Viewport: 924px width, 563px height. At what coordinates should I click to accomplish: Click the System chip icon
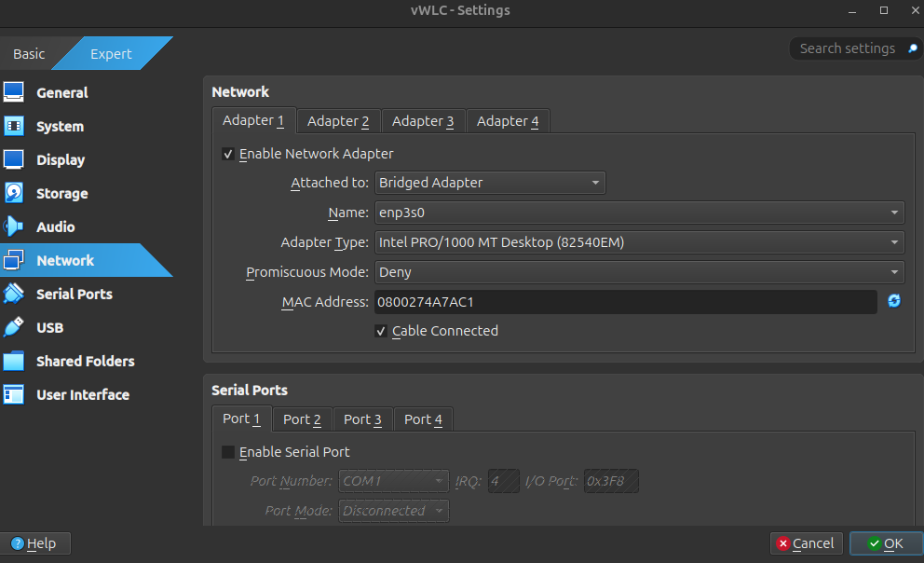(x=14, y=126)
